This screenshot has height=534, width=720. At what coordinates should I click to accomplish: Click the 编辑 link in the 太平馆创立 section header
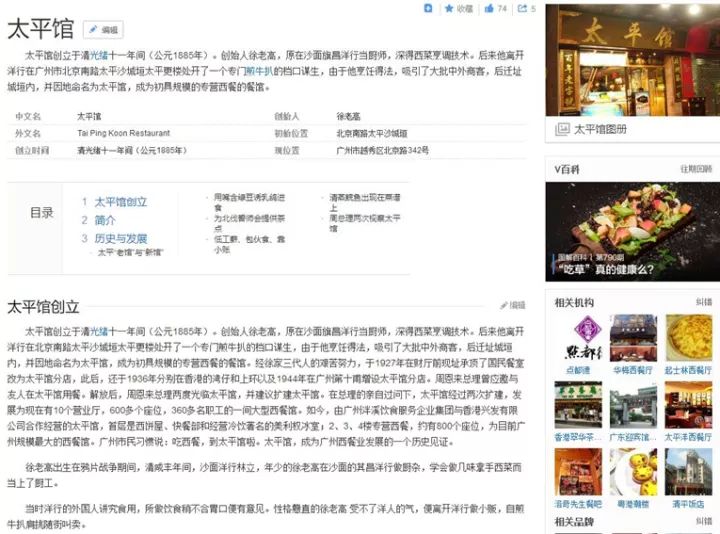click(x=513, y=305)
